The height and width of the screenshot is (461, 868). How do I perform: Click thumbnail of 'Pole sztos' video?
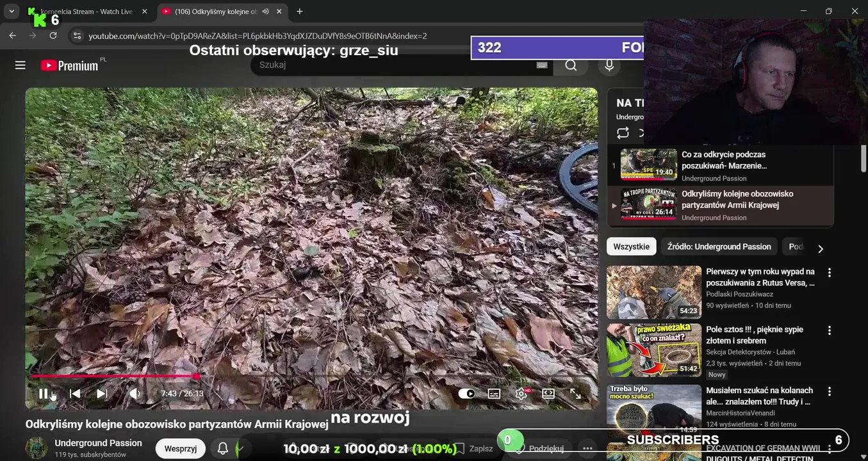click(654, 350)
